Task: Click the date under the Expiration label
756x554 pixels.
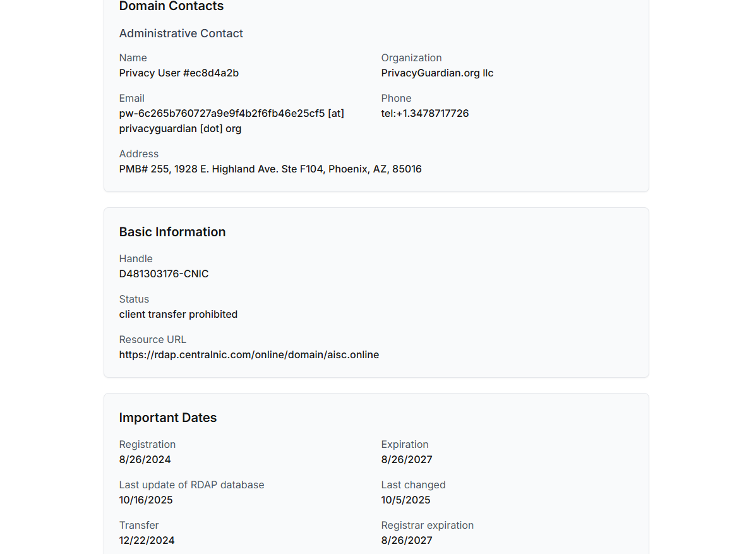Action: click(x=406, y=460)
